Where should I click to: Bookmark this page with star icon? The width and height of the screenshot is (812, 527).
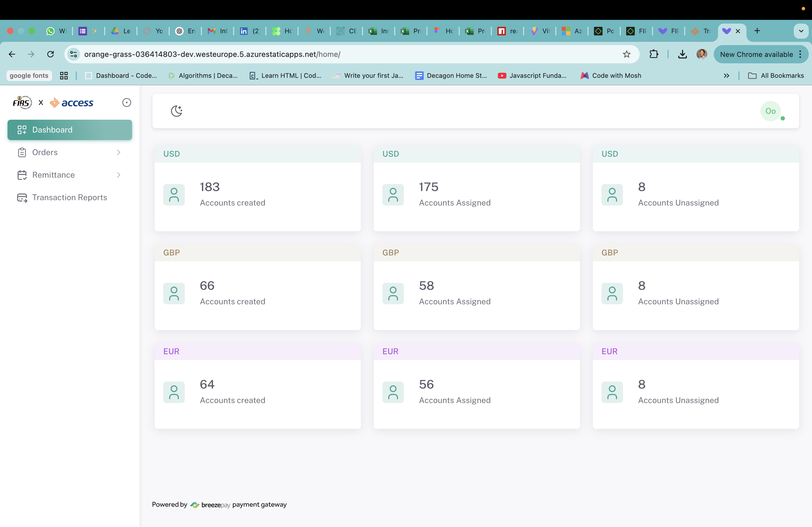626,54
